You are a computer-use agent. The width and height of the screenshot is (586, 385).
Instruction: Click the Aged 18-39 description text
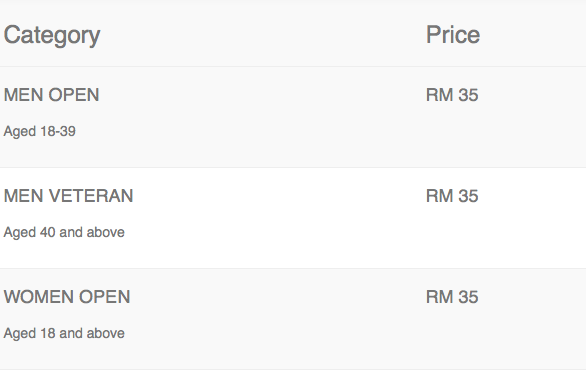point(40,132)
